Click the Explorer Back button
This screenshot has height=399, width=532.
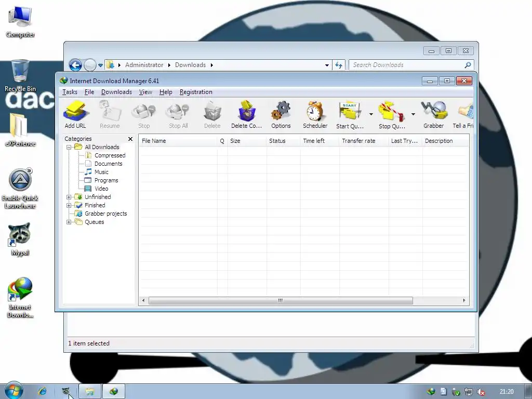(75, 65)
